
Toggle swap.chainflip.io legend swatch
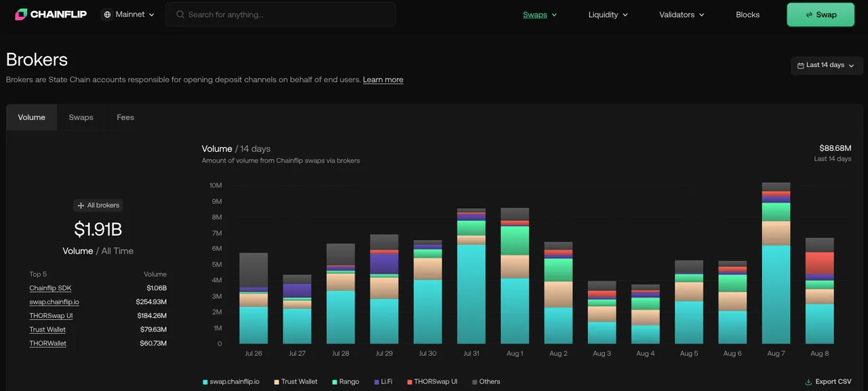tap(205, 382)
